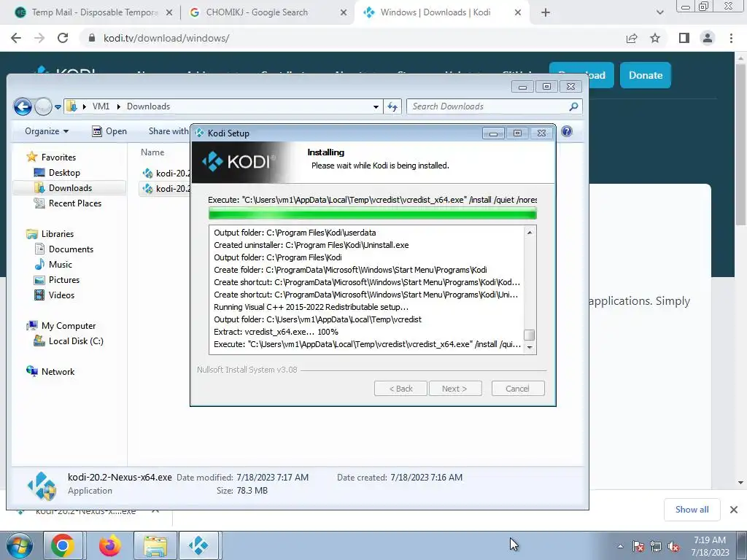Click the Back button in Kodi Setup

(400, 389)
